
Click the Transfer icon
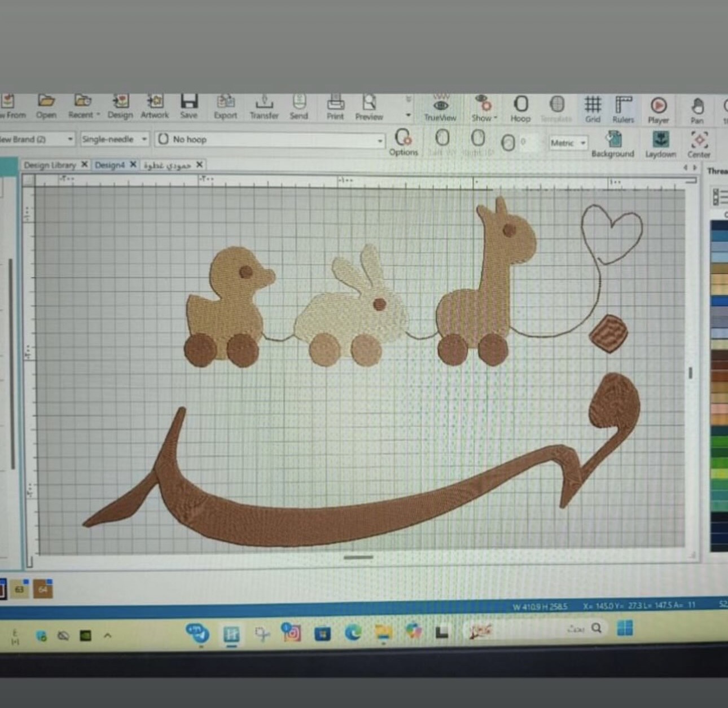click(264, 107)
